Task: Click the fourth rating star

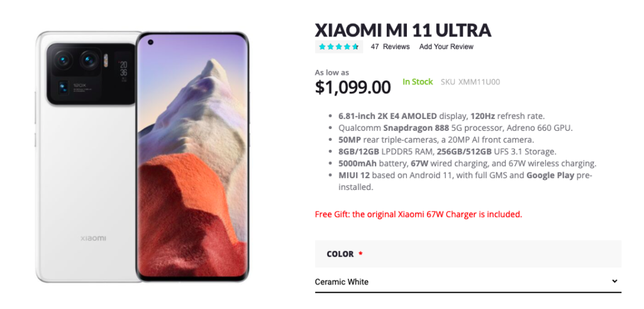Action: pyautogui.click(x=347, y=47)
